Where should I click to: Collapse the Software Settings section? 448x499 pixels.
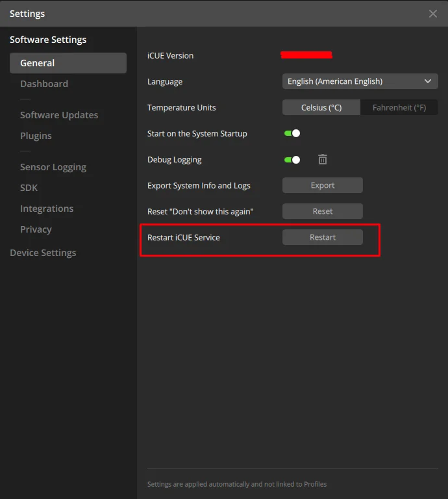tap(48, 40)
